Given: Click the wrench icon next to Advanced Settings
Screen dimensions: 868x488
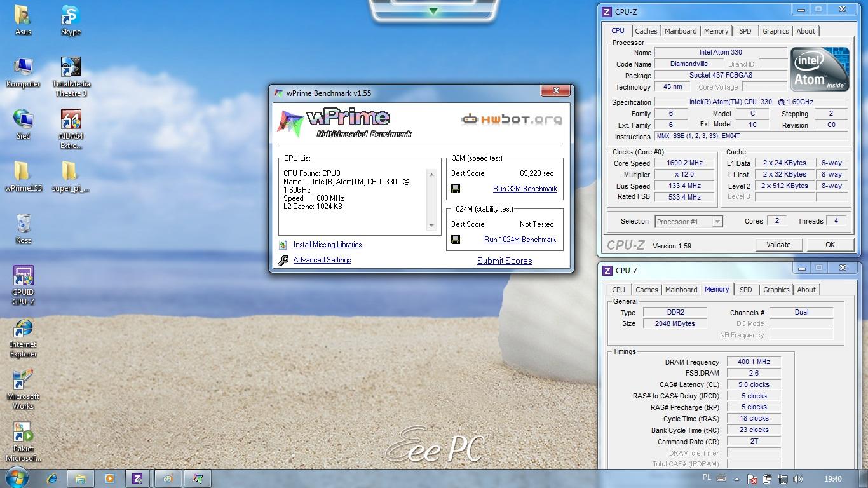Looking at the screenshot, I should click(x=283, y=260).
